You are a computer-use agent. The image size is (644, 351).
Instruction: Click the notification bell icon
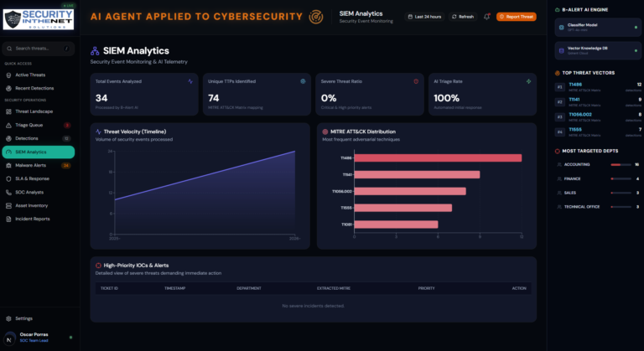[x=486, y=17]
